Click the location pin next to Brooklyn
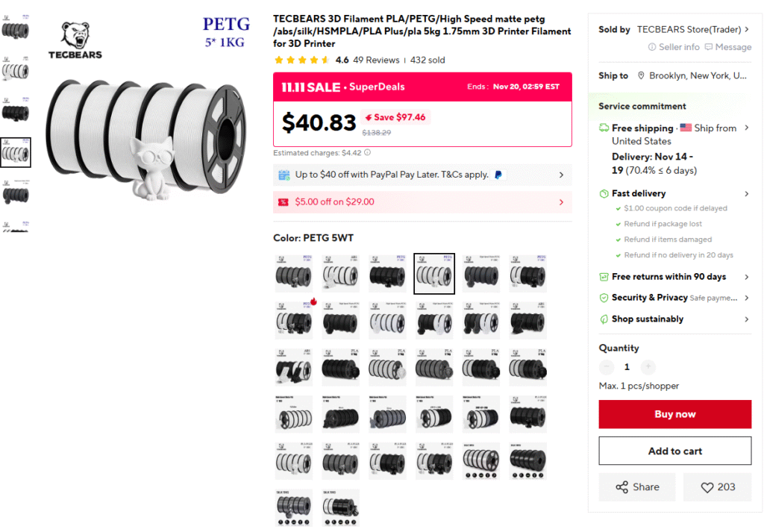The width and height of the screenshot is (764, 532). pos(641,76)
